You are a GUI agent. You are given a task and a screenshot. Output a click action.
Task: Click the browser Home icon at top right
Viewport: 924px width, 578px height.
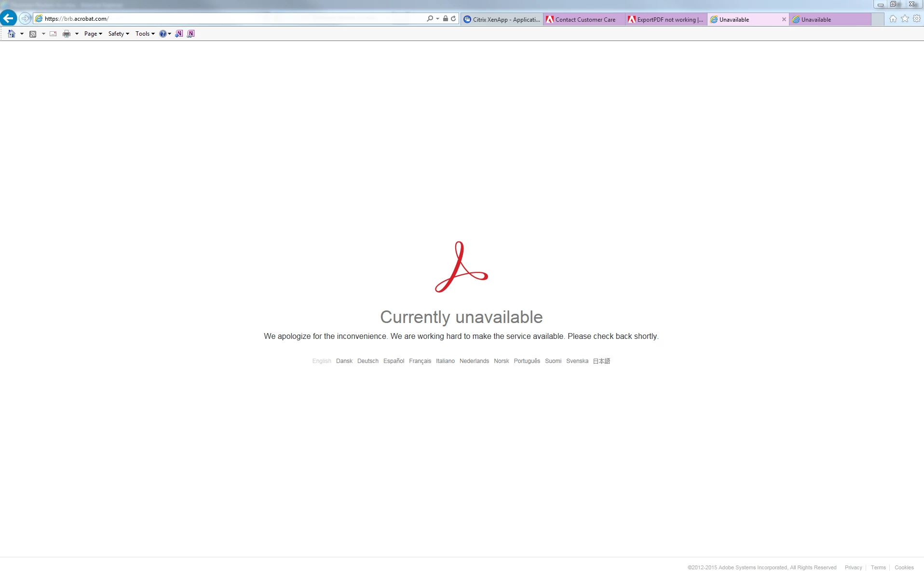click(x=893, y=19)
